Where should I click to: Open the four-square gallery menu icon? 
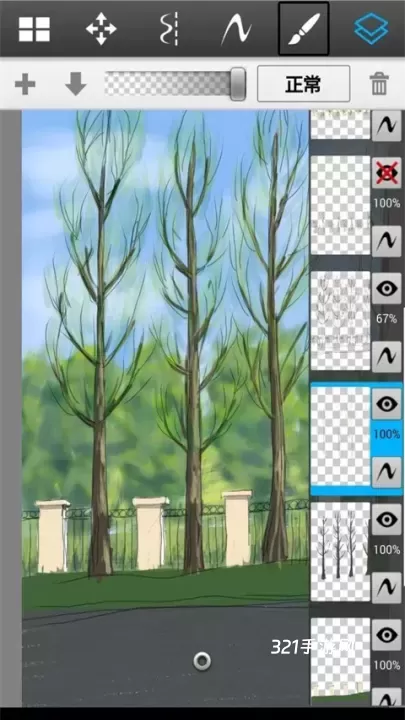[x=34, y=29]
